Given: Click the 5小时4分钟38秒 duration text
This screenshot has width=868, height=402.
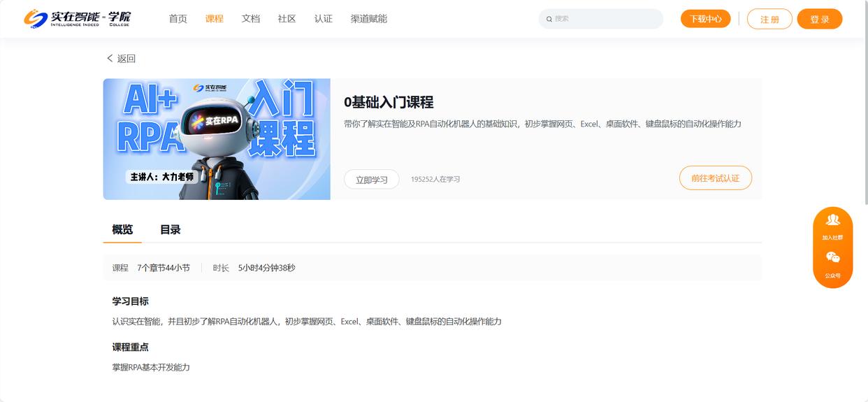Looking at the screenshot, I should coord(267,268).
